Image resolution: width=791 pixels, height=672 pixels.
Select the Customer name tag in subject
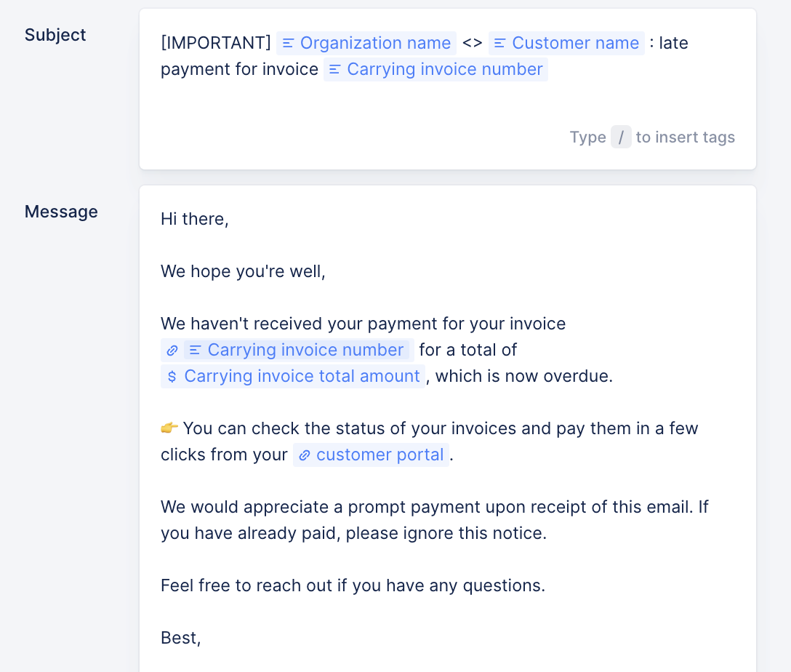(x=566, y=43)
